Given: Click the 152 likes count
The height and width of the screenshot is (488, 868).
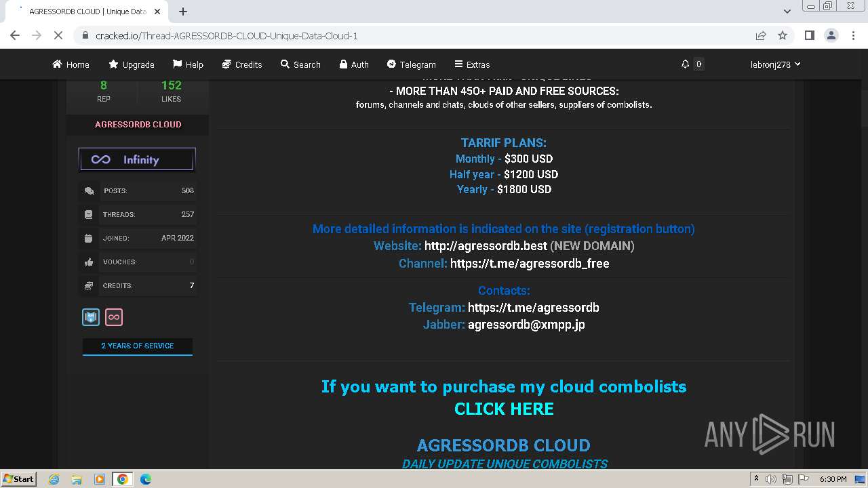Looking at the screenshot, I should 171,85.
